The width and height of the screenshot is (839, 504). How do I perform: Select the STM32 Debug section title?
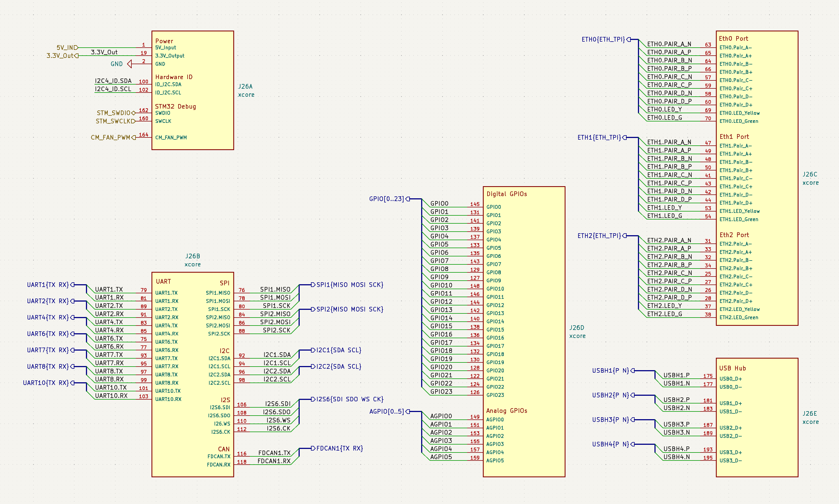click(x=176, y=107)
